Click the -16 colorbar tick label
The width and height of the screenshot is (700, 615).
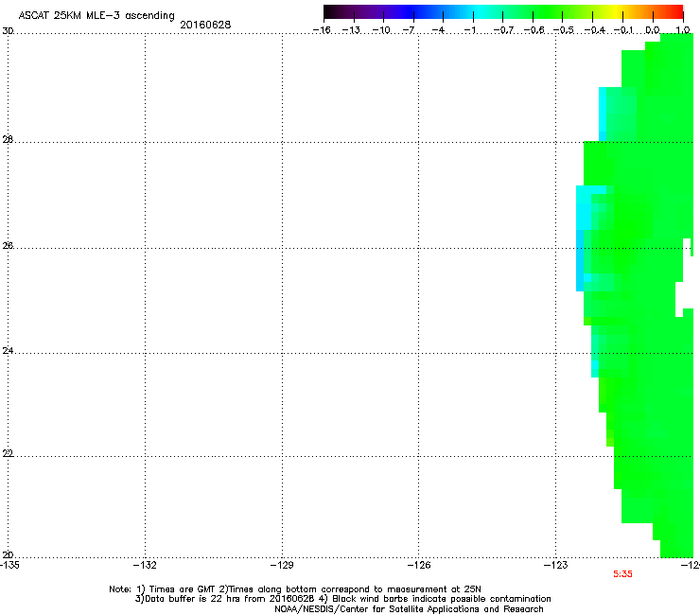tap(322, 30)
